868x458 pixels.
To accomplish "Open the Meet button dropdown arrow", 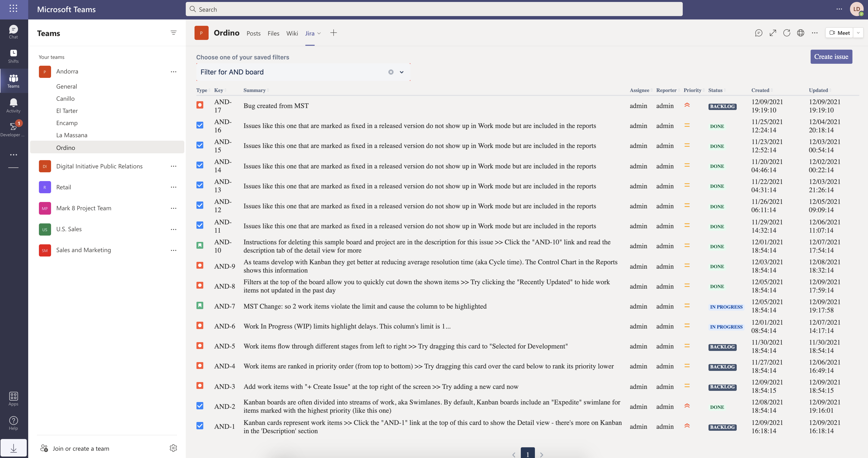I will pyautogui.click(x=858, y=33).
